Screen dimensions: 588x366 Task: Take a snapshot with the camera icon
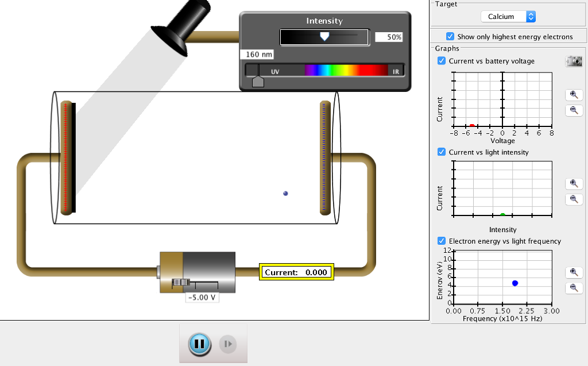[x=574, y=61]
